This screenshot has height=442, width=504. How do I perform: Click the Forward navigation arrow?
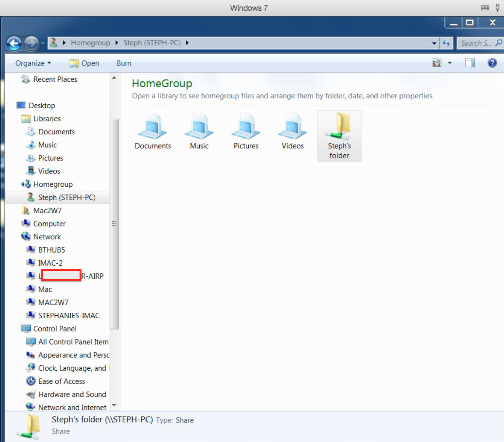31,43
